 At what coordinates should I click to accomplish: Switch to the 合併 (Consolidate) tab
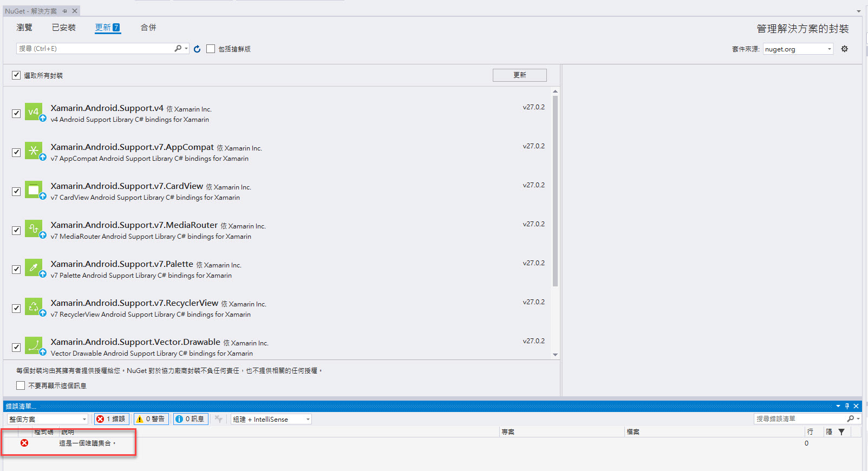click(x=148, y=28)
